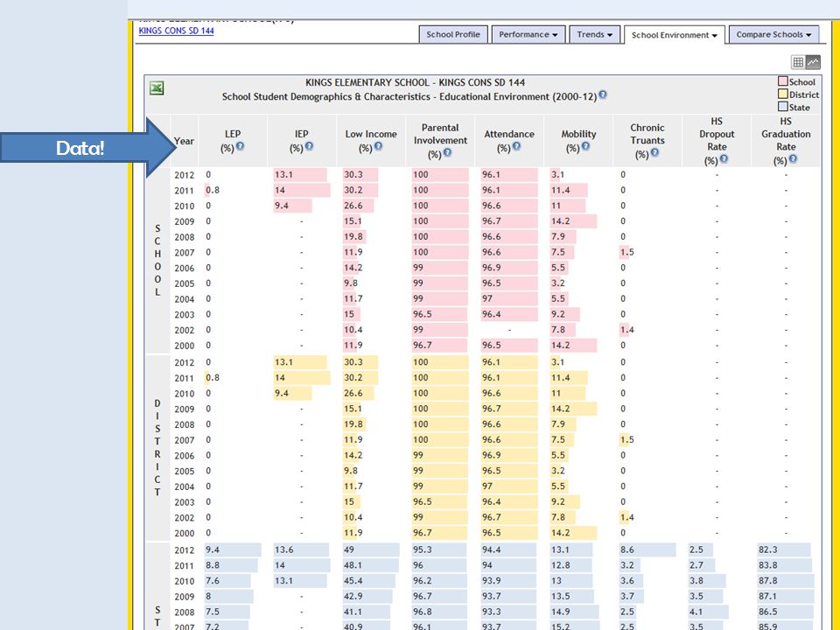Go to the School Profile tab
The height and width of the screenshot is (630, 840).
(453, 34)
